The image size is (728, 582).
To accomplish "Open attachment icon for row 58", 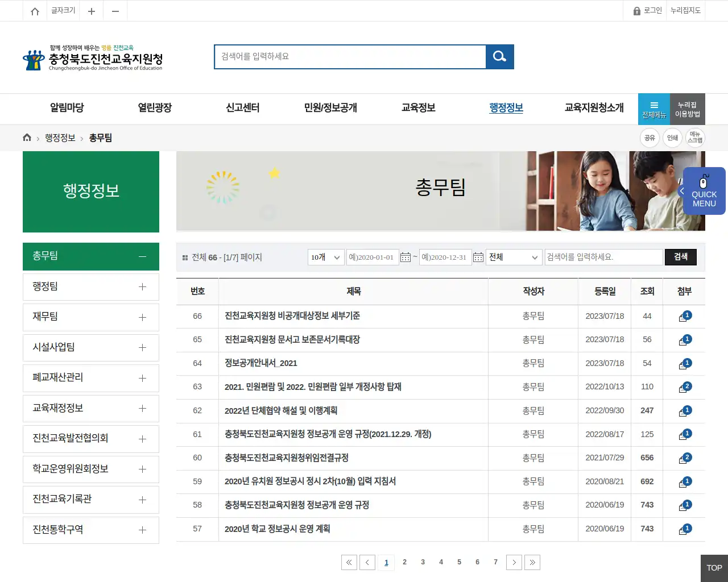I will coord(685,505).
